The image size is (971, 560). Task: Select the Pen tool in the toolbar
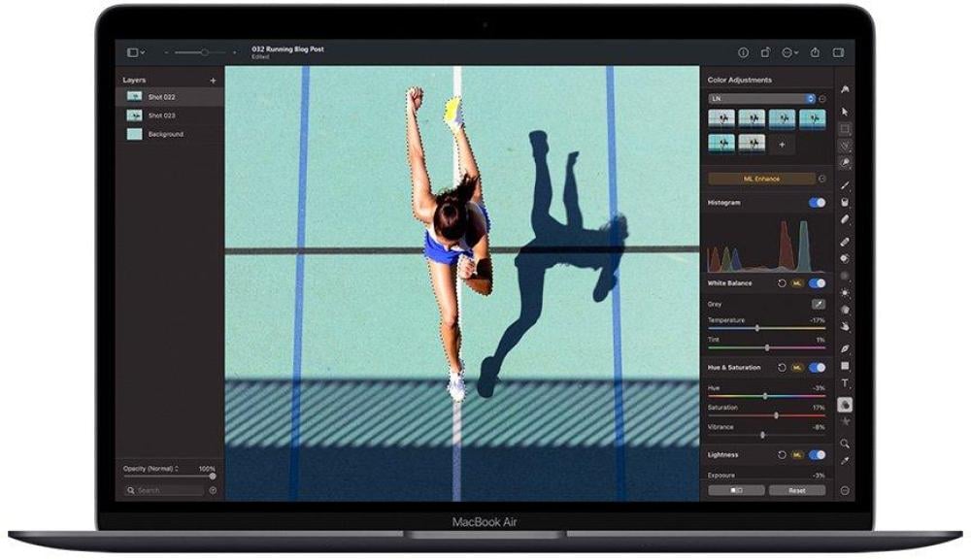pyautogui.click(x=845, y=347)
